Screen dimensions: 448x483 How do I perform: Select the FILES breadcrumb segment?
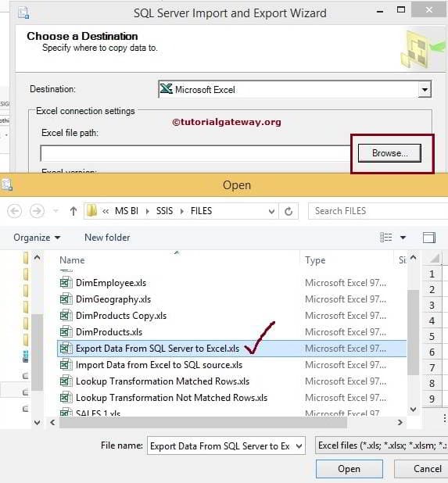click(201, 211)
